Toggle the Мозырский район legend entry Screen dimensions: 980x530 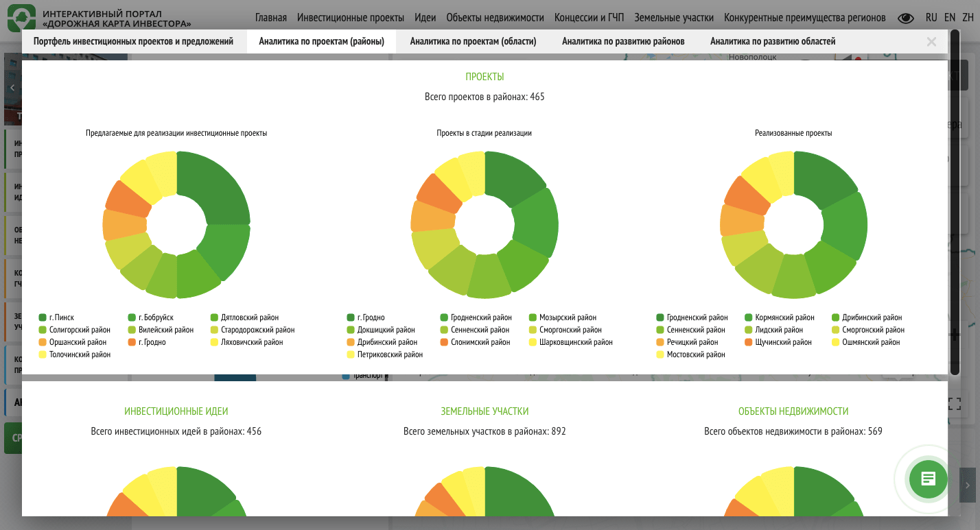563,317
